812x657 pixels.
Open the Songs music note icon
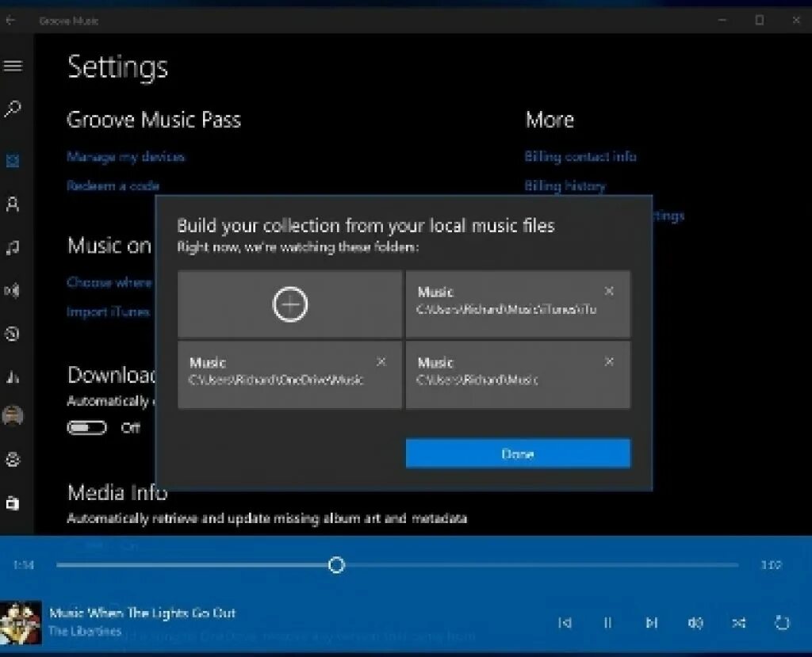pos(13,247)
